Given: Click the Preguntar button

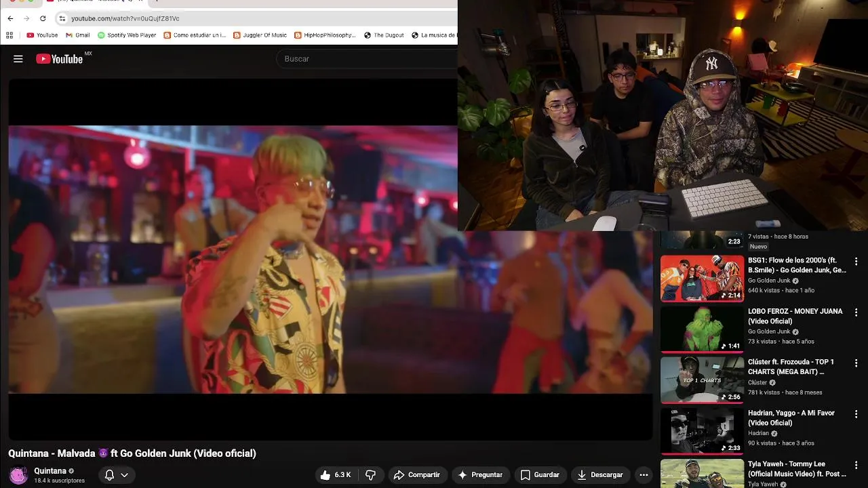Looking at the screenshot, I should tap(480, 475).
